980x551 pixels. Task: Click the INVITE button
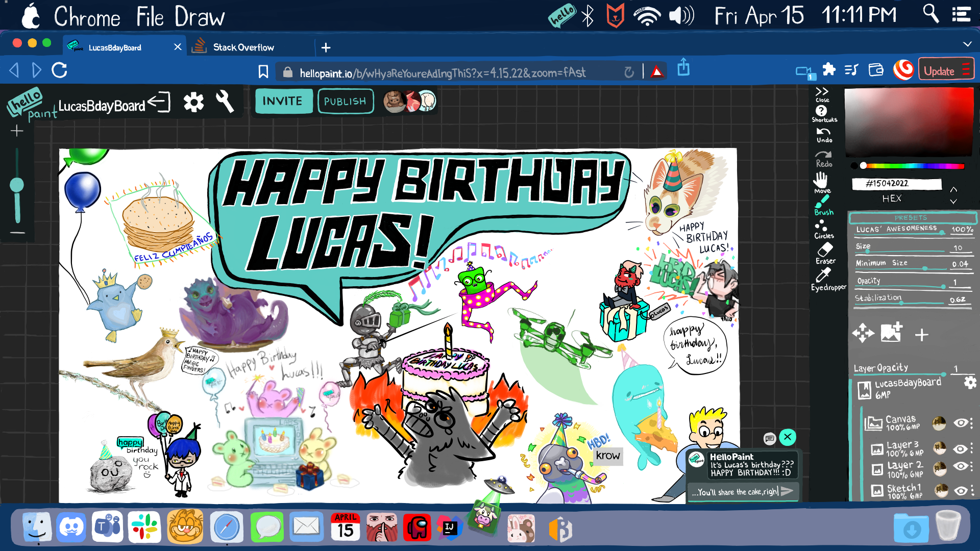(282, 101)
